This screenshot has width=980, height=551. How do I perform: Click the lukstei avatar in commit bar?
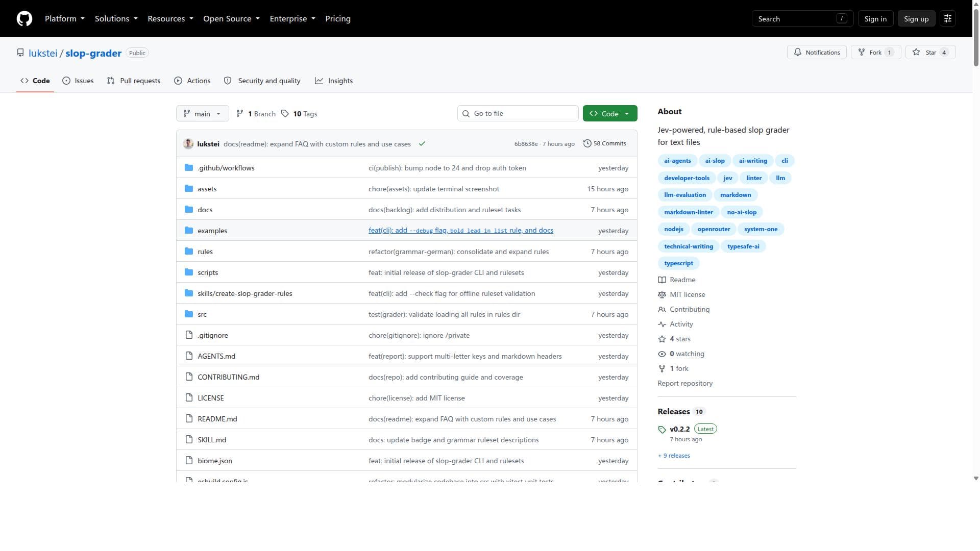tap(188, 144)
